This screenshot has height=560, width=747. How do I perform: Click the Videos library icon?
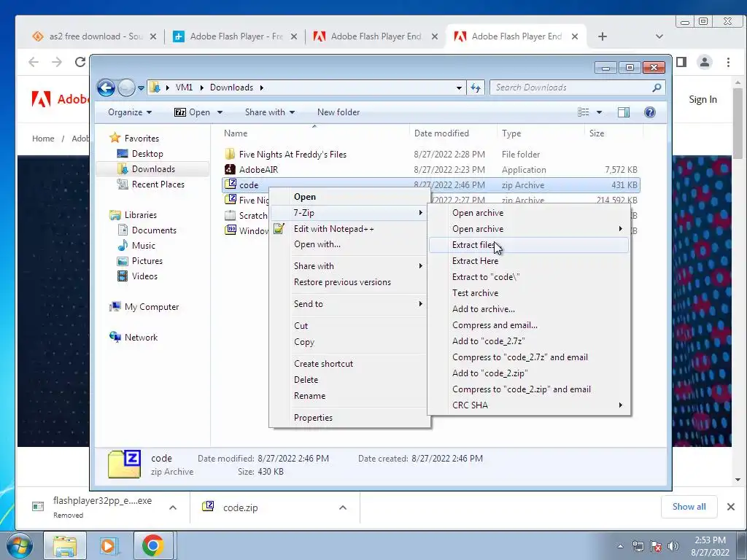(123, 276)
